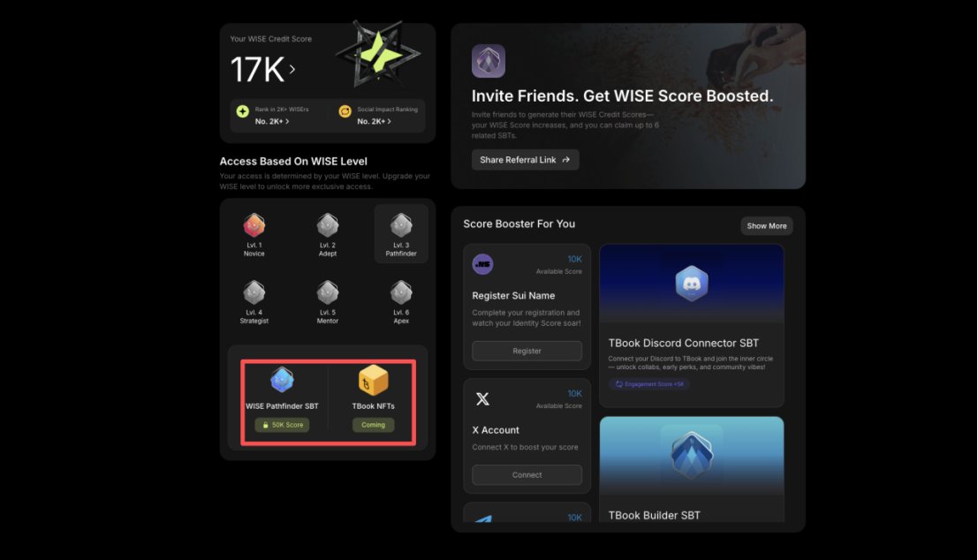Click the Show More button
This screenshot has height=560, width=978.
pos(767,226)
